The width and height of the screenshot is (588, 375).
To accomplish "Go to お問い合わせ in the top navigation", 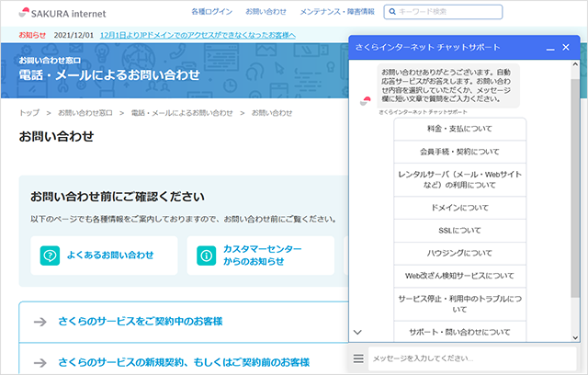I will click(x=266, y=12).
